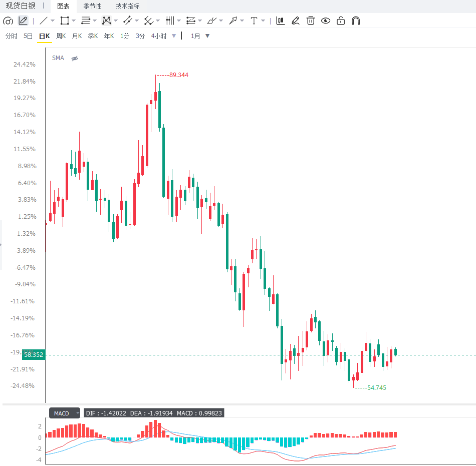476x466 pixels.
Task: Click the candlestick chart type icon
Action: point(280,21)
